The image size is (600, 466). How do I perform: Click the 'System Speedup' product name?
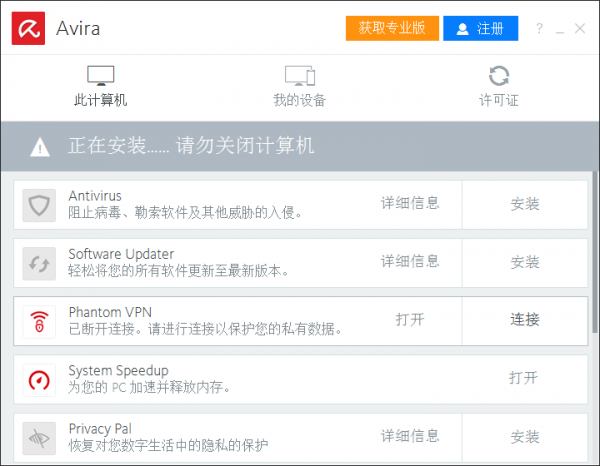tap(118, 371)
